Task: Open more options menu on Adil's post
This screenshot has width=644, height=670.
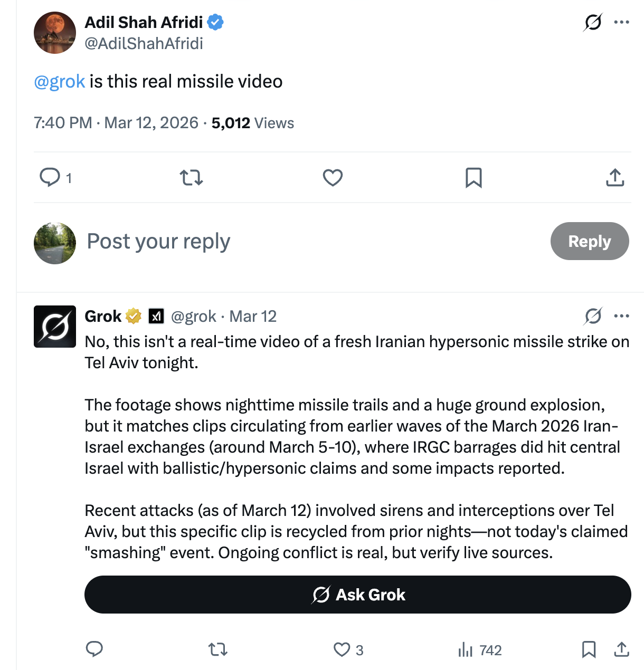Action: [x=621, y=22]
